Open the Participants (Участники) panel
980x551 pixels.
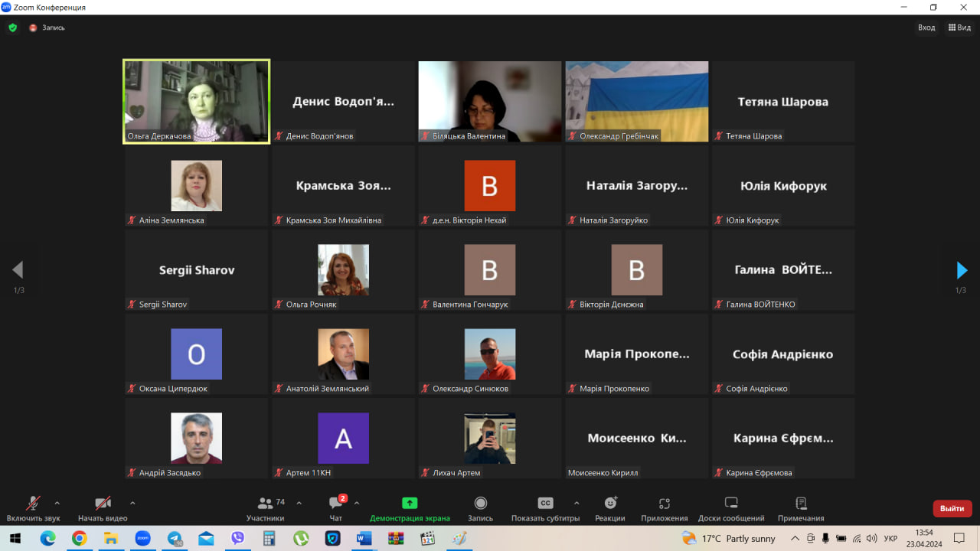[266, 508]
